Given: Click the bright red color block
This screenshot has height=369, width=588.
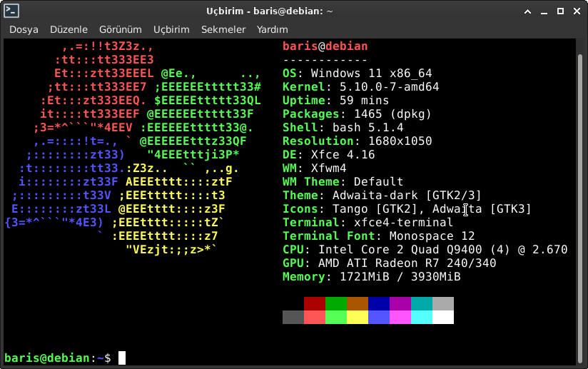Looking at the screenshot, I should (x=315, y=317).
